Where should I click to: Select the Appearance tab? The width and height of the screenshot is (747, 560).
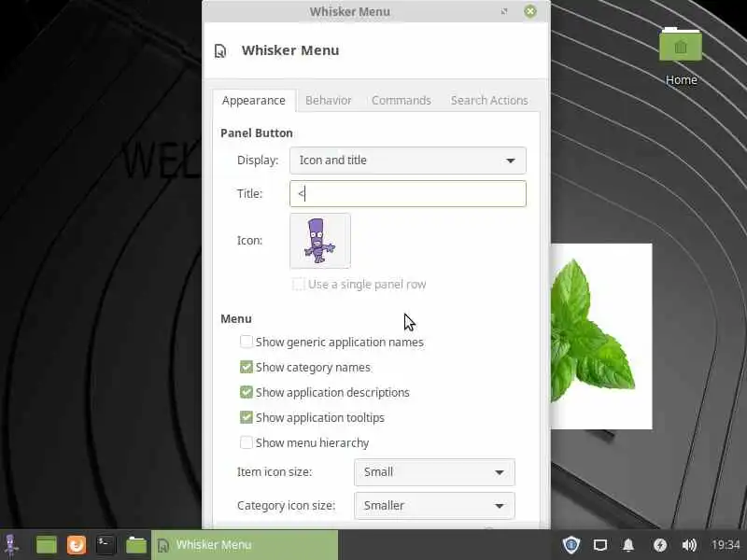point(254,101)
